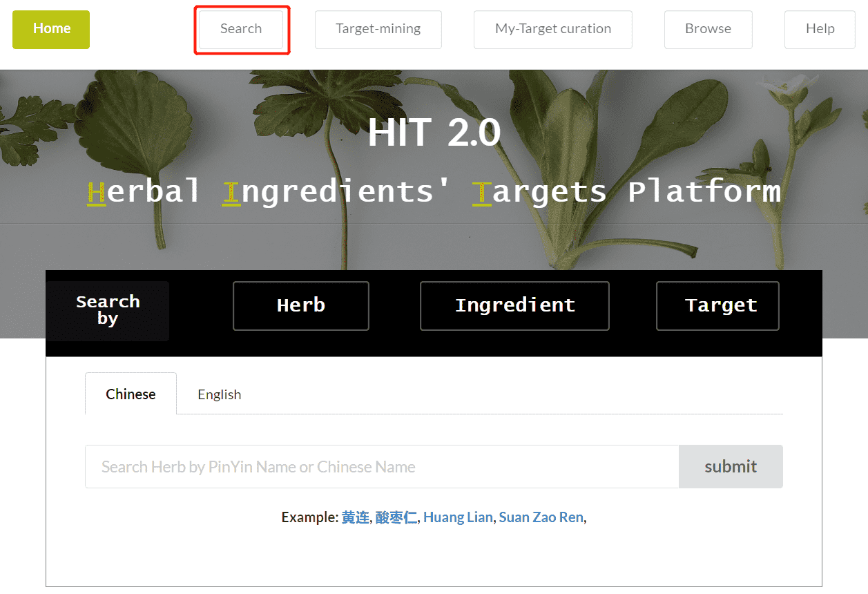
Task: Click the HIT 2.0 title text
Action: click(x=434, y=133)
